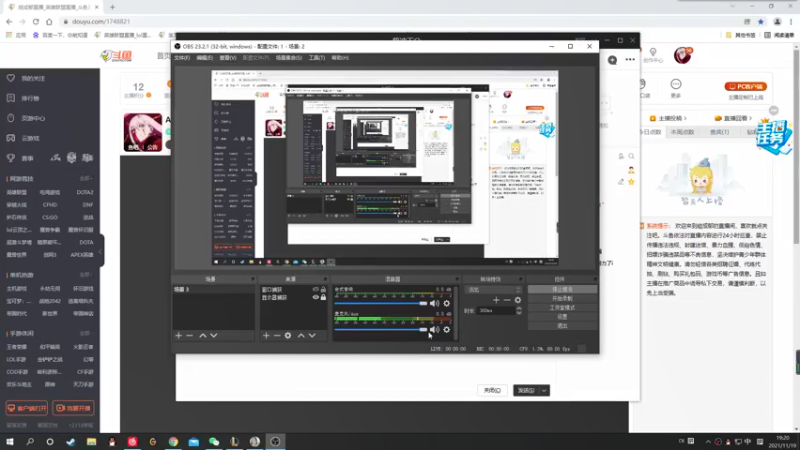Viewport: 800px width, 450px height.
Task: Toggle lock on 窗口捕获 source
Action: [x=323, y=289]
